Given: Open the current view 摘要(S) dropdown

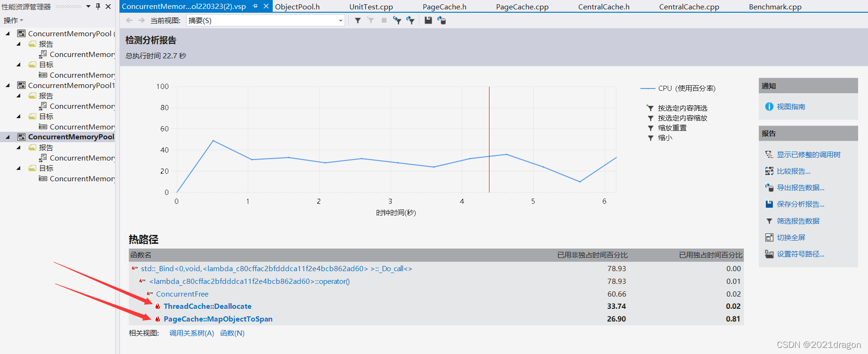Looking at the screenshot, I should pyautogui.click(x=266, y=20).
